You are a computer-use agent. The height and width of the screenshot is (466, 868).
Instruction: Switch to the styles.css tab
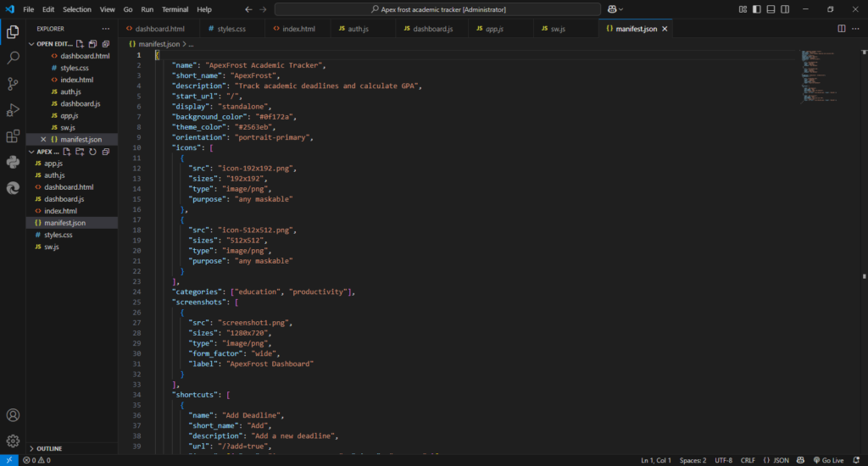pos(231,29)
